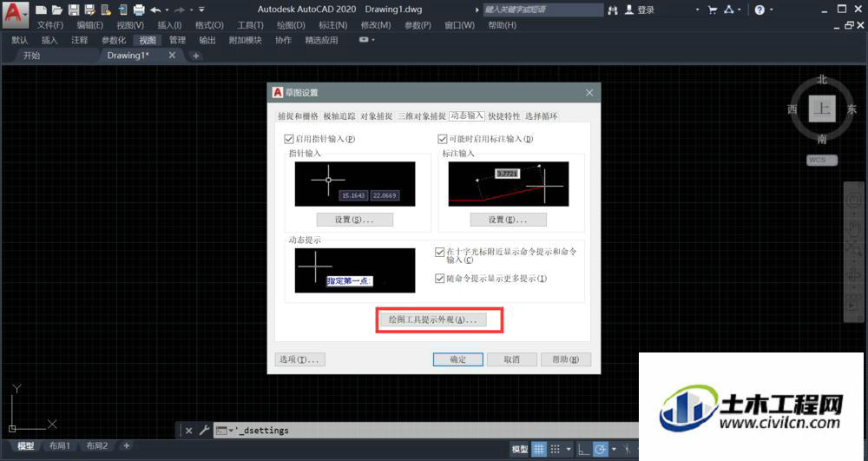
Task: Click the ribbon display options icon
Action: point(364,40)
